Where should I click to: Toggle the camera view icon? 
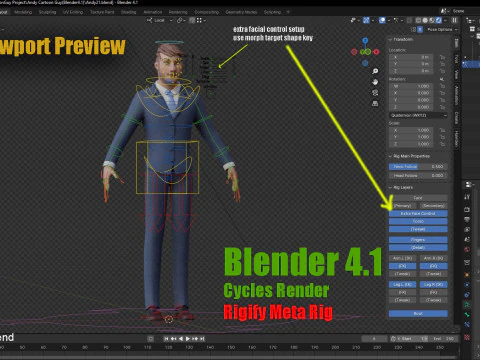click(375, 93)
